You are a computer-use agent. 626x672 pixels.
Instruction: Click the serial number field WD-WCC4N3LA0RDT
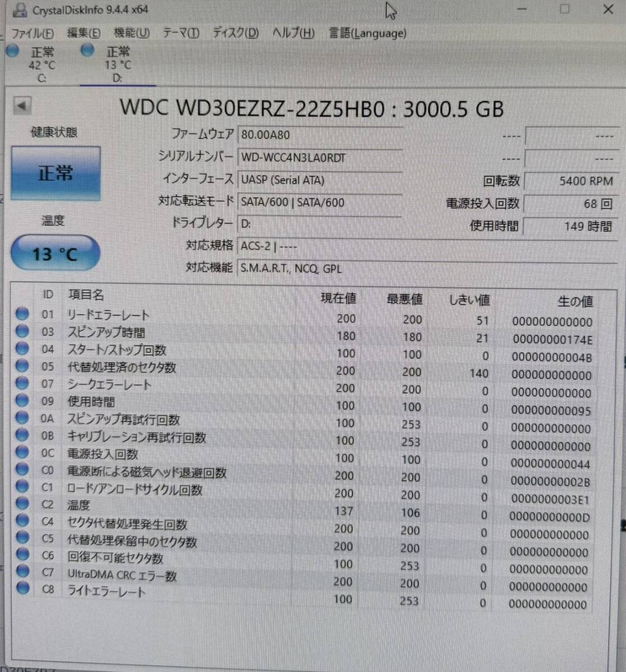[320, 157]
